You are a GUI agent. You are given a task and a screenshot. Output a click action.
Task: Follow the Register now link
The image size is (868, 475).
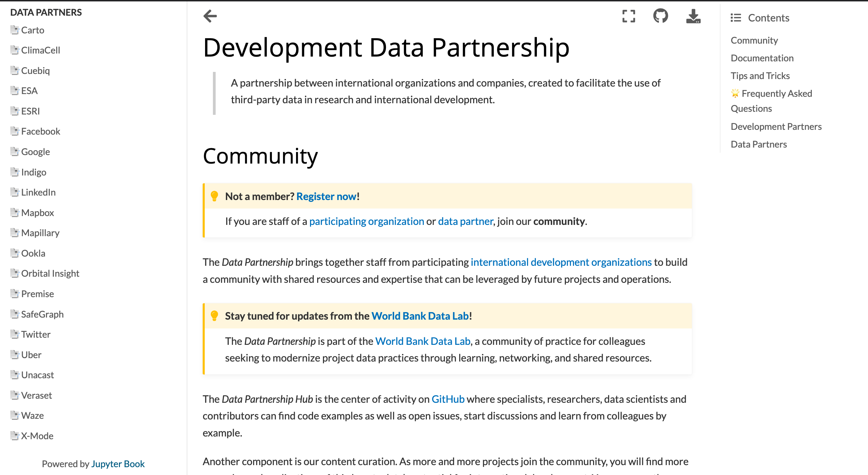[x=326, y=196]
